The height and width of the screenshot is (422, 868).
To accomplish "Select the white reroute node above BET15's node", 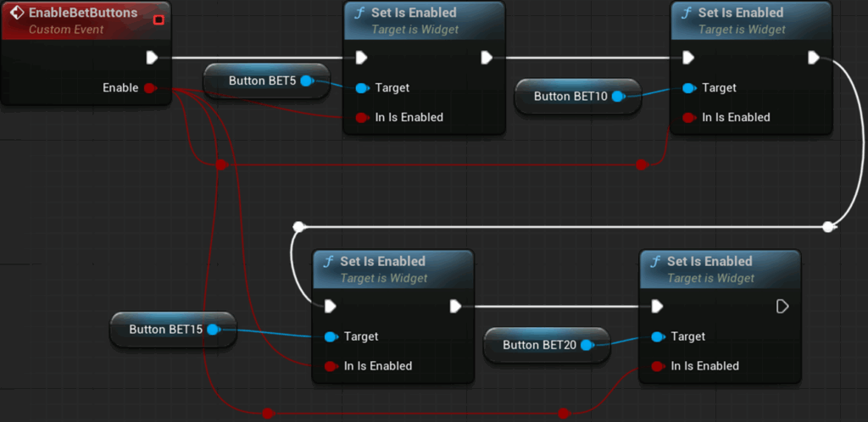I will 298,226.
